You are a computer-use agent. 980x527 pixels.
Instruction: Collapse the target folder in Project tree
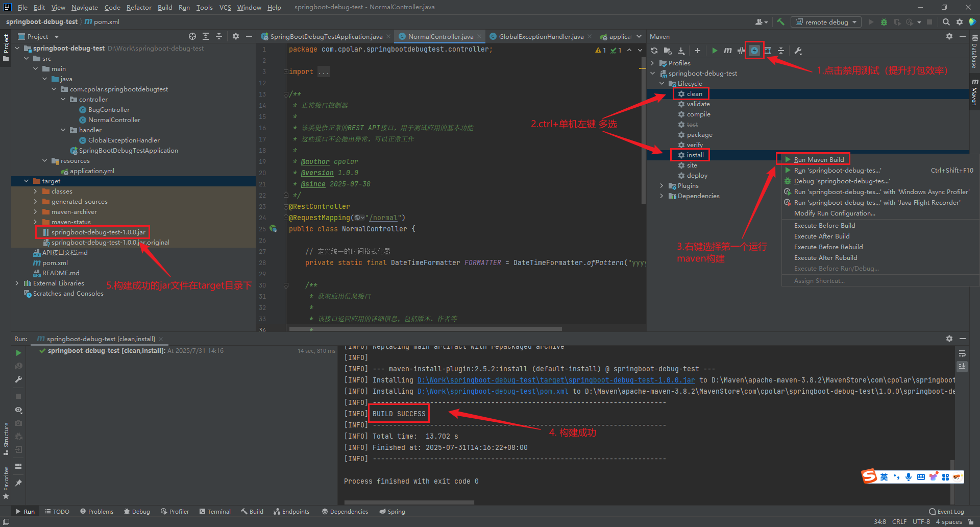pyautogui.click(x=27, y=181)
